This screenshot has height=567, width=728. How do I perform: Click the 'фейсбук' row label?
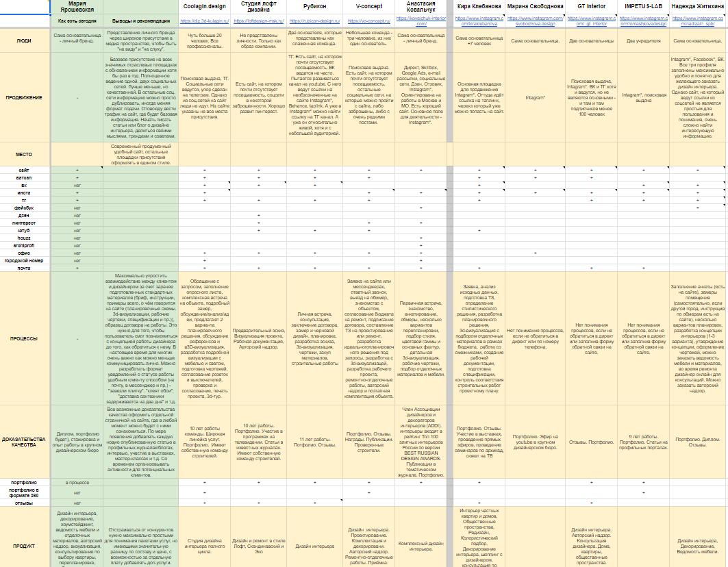click(24, 208)
